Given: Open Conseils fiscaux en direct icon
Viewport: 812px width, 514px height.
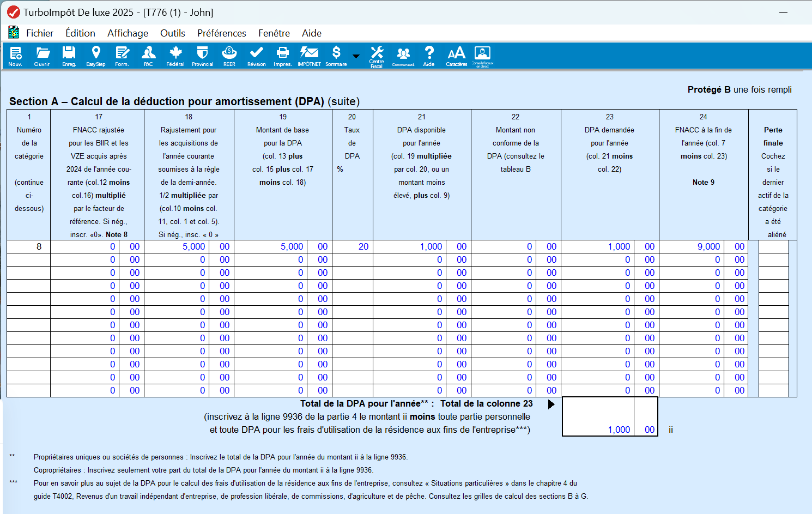Looking at the screenshot, I should (x=482, y=57).
